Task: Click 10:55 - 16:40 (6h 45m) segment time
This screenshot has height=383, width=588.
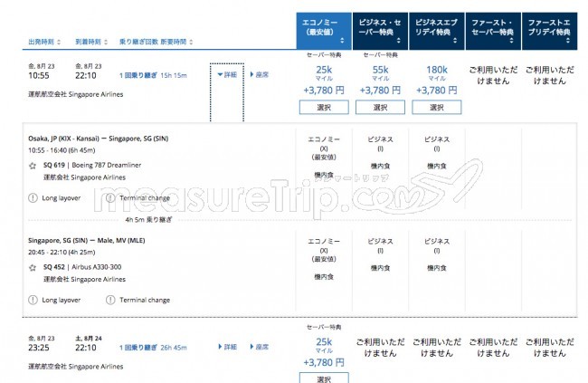Action: 62,150
